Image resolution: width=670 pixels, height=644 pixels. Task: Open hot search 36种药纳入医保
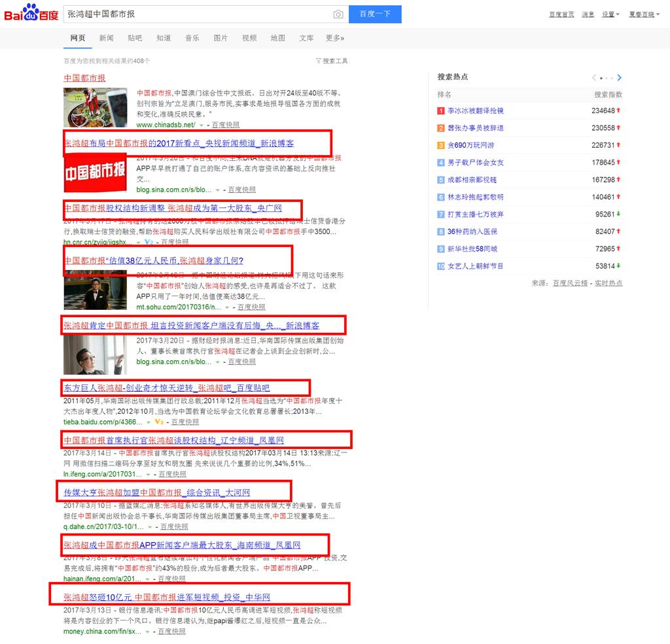click(x=472, y=231)
